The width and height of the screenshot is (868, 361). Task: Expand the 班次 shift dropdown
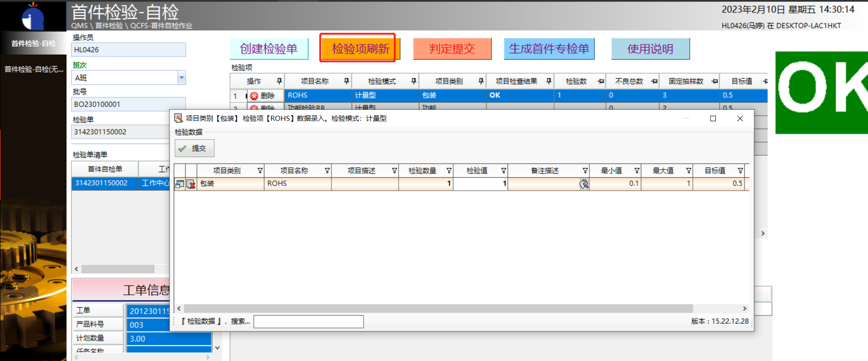coord(182,78)
